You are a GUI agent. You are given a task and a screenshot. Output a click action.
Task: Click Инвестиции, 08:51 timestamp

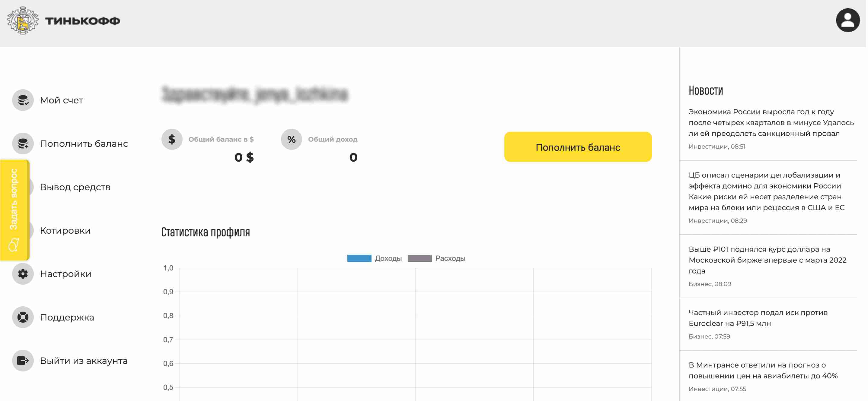tap(717, 147)
